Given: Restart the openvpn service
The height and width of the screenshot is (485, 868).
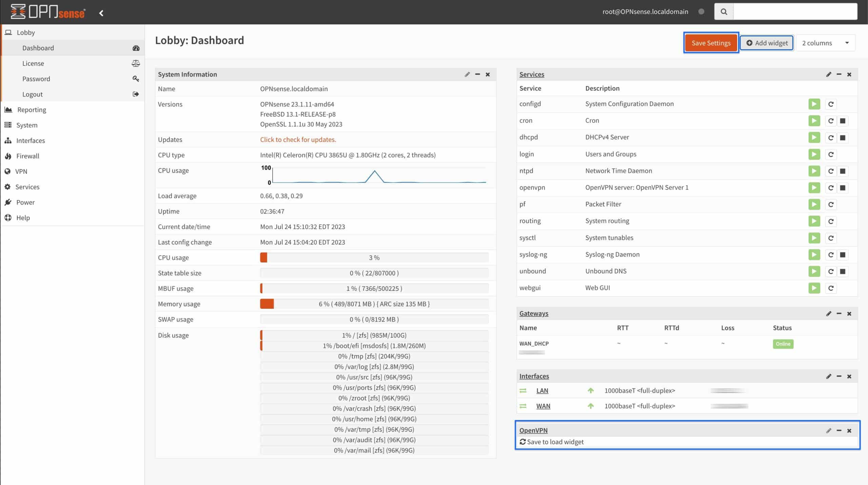Looking at the screenshot, I should click(x=831, y=187).
